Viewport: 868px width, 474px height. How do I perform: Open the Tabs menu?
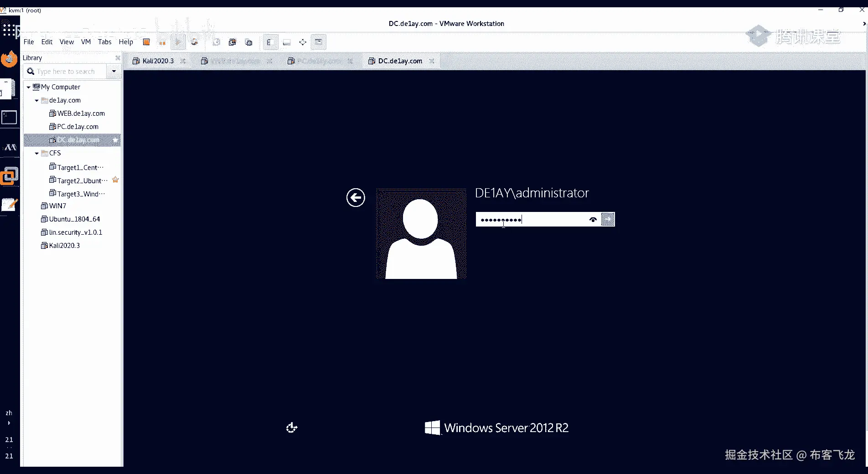[104, 42]
